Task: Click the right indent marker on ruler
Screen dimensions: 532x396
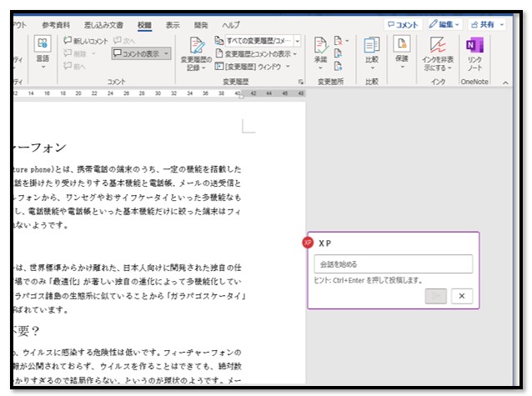Action: [241, 96]
